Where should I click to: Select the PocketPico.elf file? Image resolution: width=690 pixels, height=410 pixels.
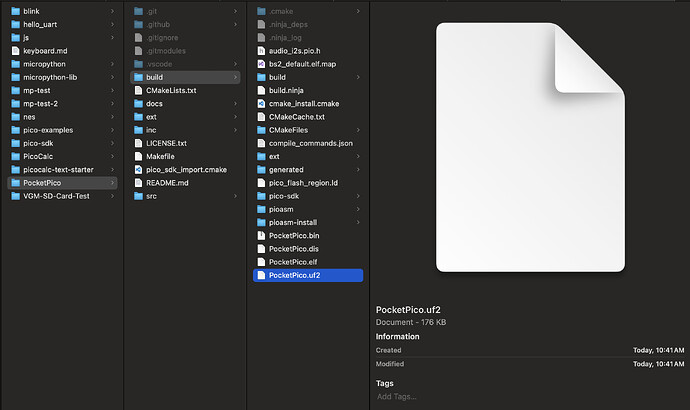tap(293, 262)
